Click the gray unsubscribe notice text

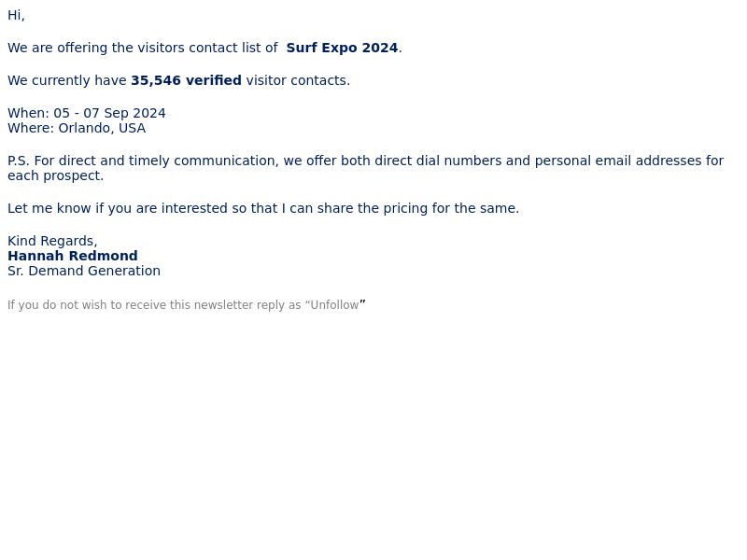click(186, 305)
